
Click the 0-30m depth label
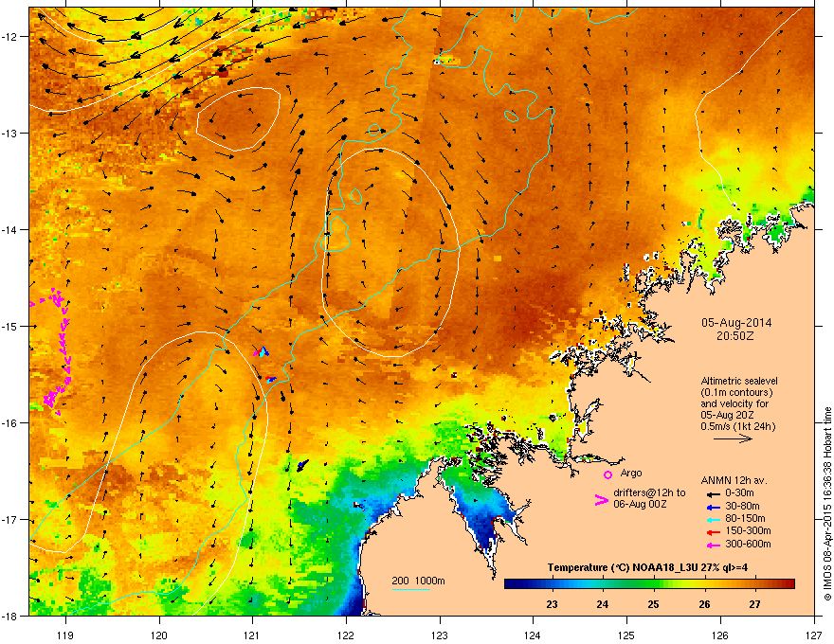(x=739, y=493)
